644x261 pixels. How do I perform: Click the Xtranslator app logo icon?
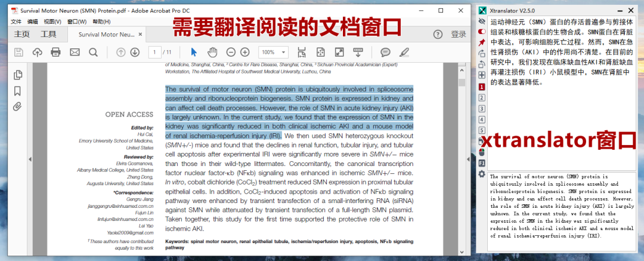482,10
